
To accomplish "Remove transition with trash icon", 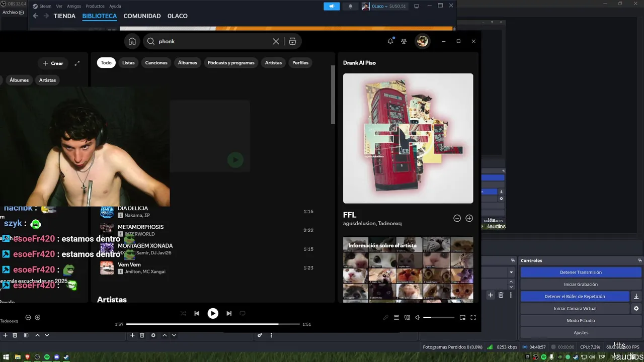I will pos(501,295).
